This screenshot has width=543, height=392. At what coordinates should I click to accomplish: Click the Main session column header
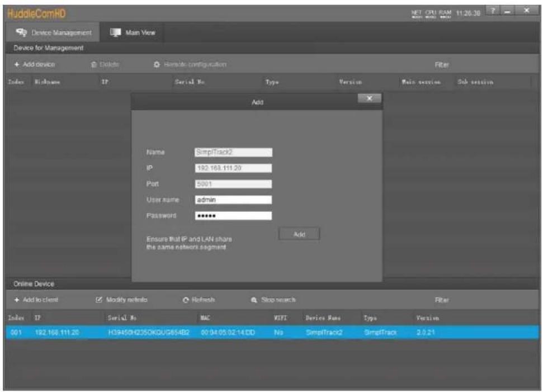(x=421, y=82)
